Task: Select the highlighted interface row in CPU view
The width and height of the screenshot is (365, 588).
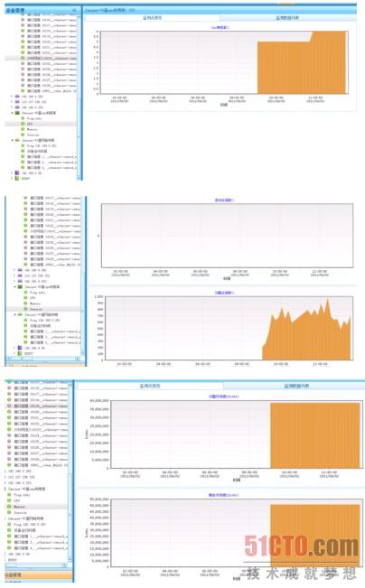Action: coord(41,58)
